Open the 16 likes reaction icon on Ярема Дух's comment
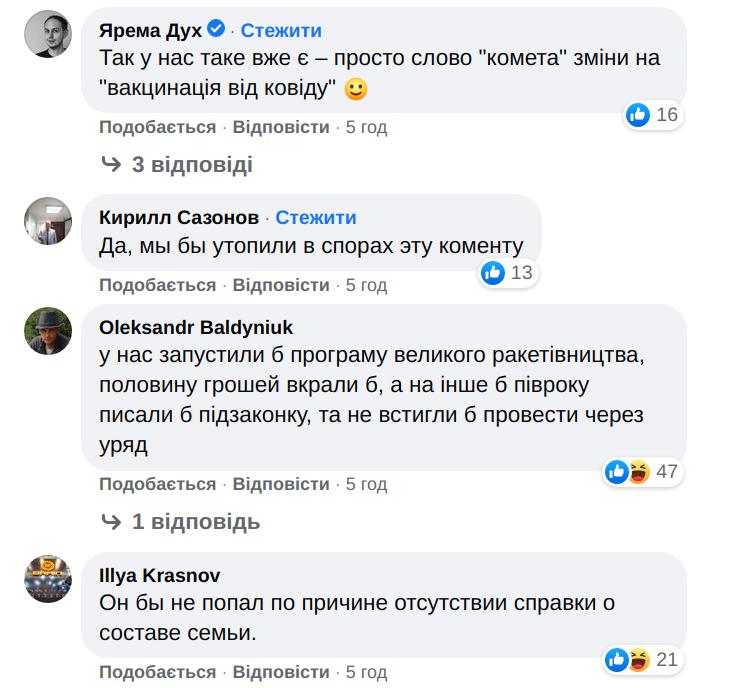Viewport: 729px width, 688px height. (x=638, y=114)
